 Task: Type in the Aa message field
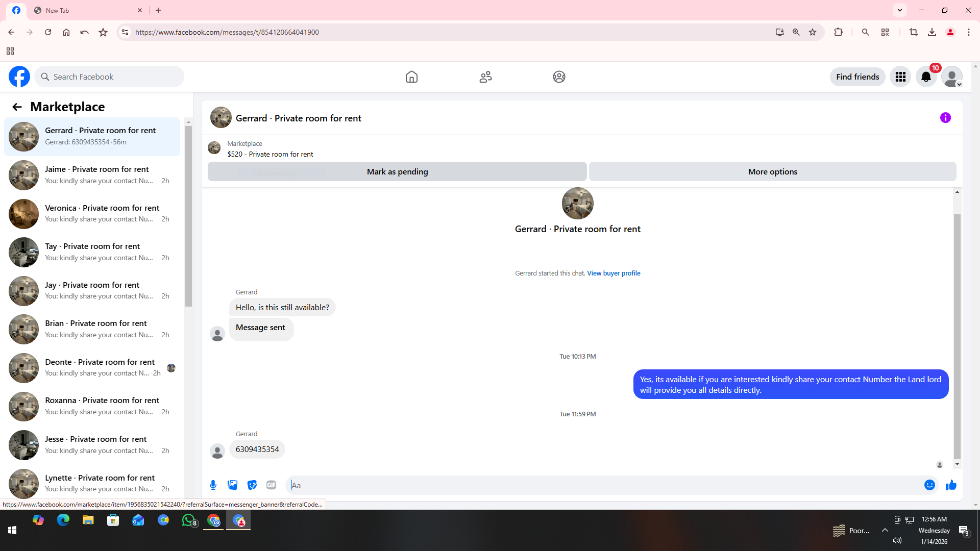point(602,485)
